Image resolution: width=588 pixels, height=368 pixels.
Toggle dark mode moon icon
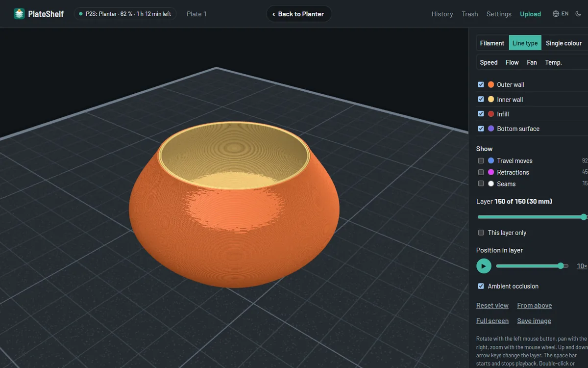click(578, 14)
